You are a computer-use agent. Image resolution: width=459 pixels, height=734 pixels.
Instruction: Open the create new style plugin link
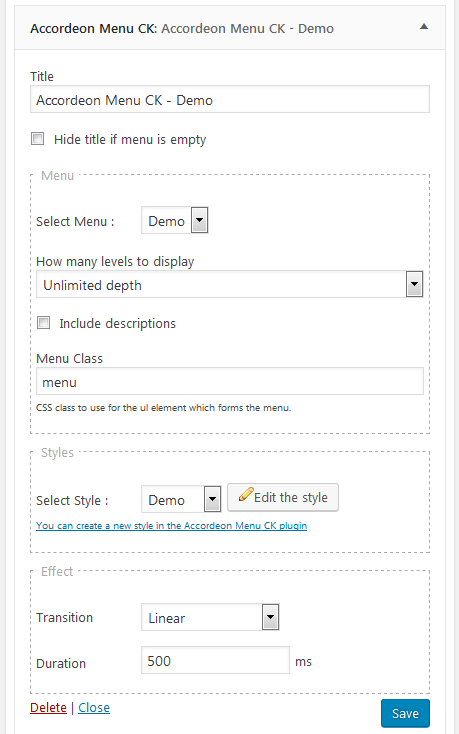pos(171,526)
